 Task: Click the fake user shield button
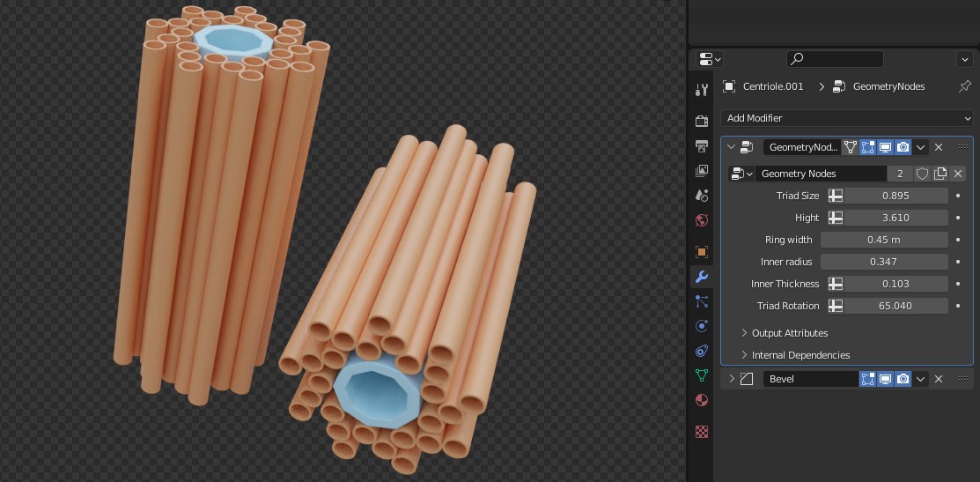[922, 174]
